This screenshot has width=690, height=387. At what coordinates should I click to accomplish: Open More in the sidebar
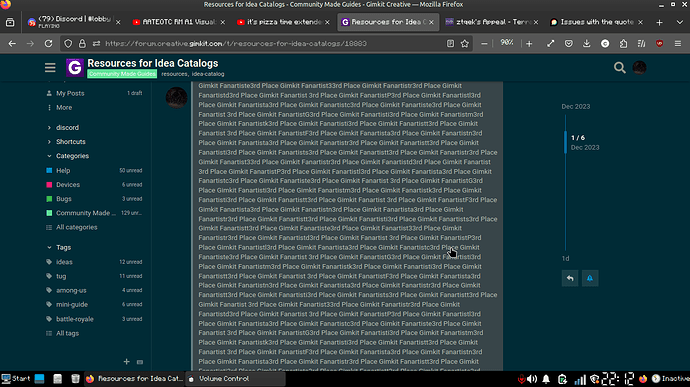click(64, 107)
